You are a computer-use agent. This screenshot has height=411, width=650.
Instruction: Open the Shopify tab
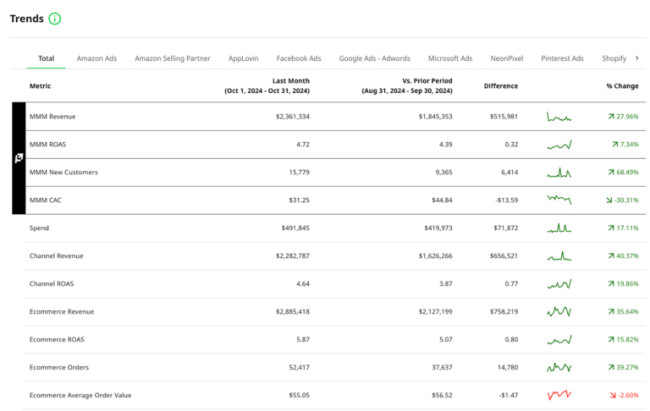click(614, 59)
